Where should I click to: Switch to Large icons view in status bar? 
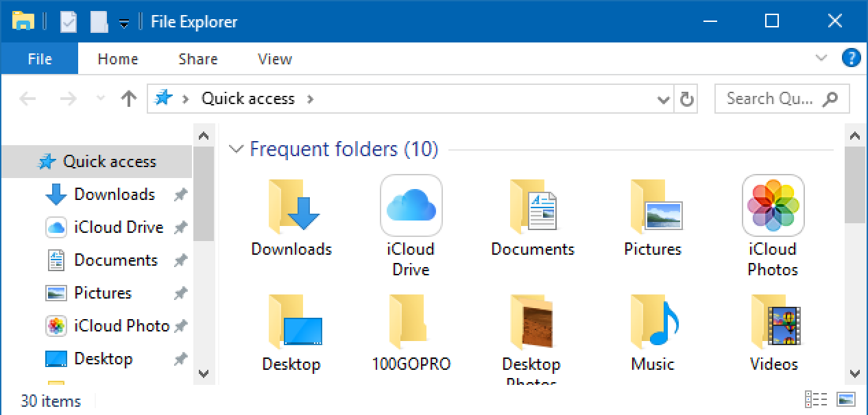[846, 399]
